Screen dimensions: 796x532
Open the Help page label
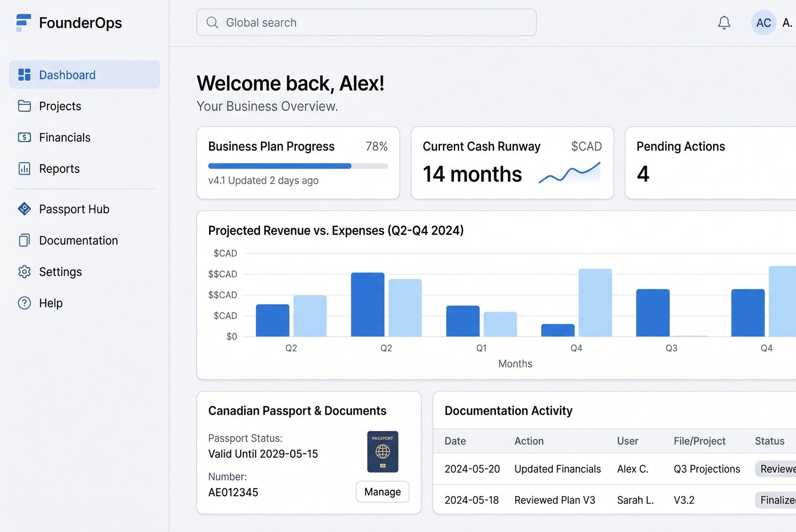51,303
